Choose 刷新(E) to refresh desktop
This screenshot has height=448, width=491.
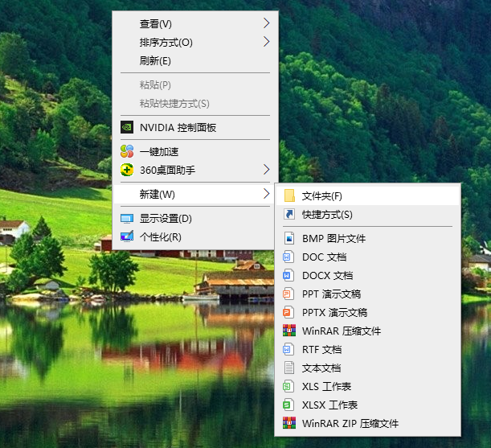[195, 60]
